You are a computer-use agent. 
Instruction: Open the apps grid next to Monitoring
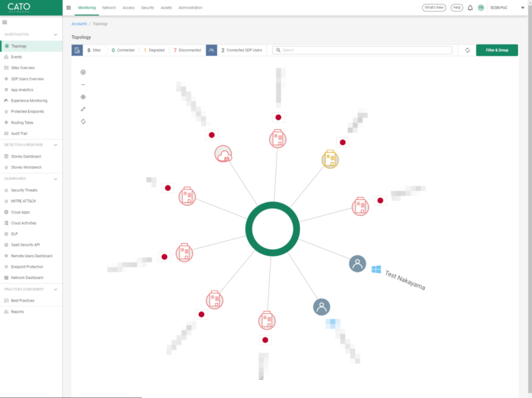pos(68,7)
